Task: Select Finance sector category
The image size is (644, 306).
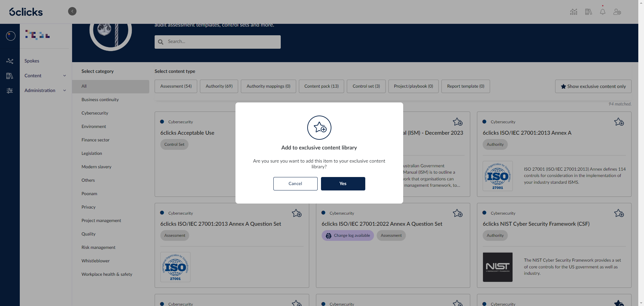Action: [95, 140]
